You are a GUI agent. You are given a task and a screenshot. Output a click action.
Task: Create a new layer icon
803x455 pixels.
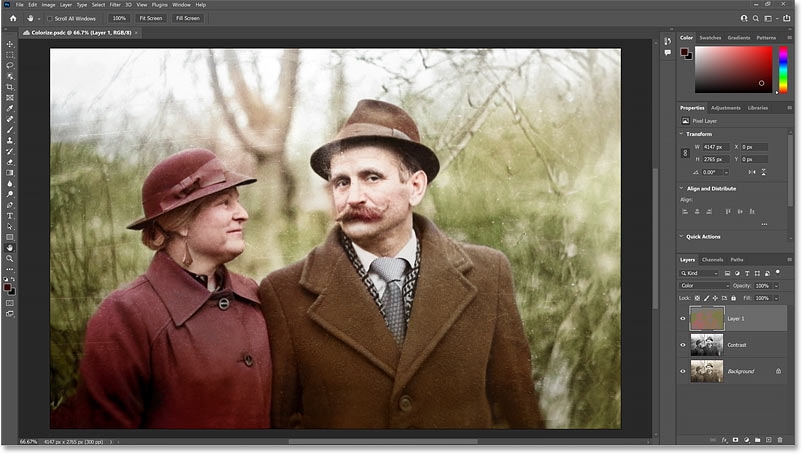(769, 440)
